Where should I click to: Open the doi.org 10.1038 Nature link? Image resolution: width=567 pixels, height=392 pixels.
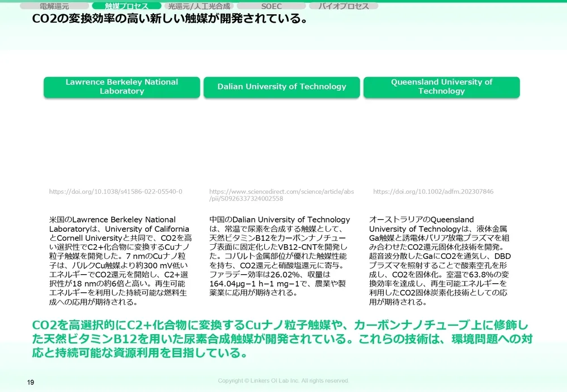[x=116, y=192]
